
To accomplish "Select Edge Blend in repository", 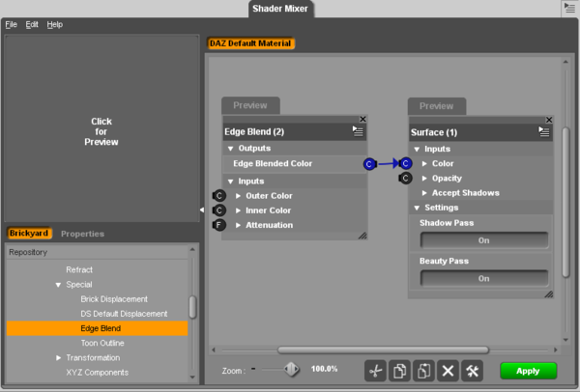I will (98, 328).
